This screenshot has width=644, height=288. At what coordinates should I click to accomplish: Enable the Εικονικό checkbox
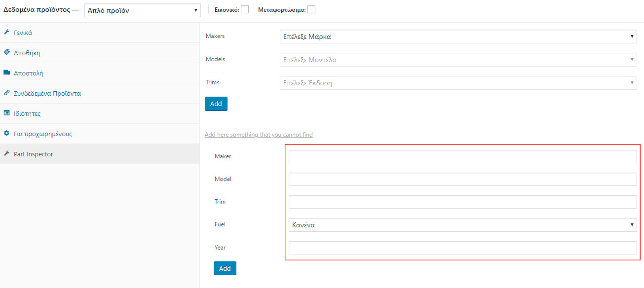click(245, 10)
